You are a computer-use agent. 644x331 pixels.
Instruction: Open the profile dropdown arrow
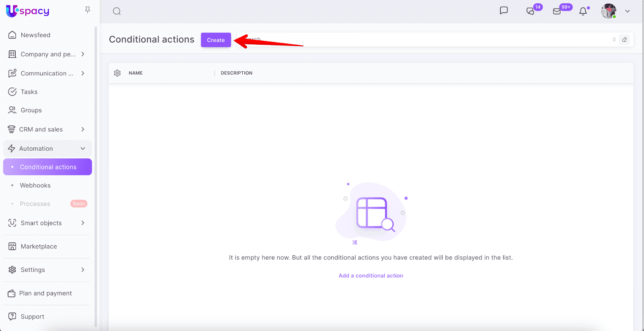[627, 11]
